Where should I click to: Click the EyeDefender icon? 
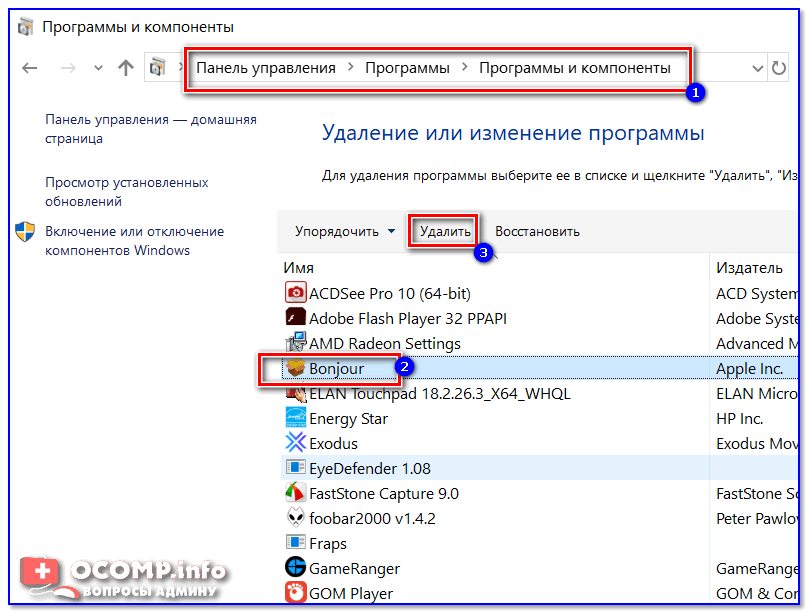click(x=296, y=467)
